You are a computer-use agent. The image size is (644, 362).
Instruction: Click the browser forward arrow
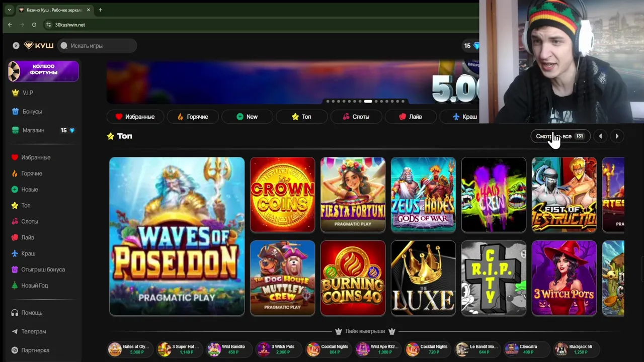click(x=22, y=25)
